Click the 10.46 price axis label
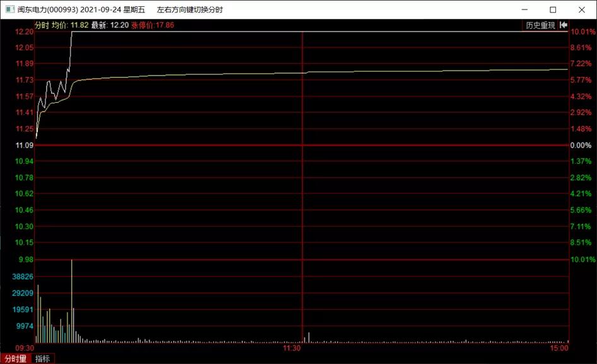Screen dimensions: 597x364 coord(25,210)
